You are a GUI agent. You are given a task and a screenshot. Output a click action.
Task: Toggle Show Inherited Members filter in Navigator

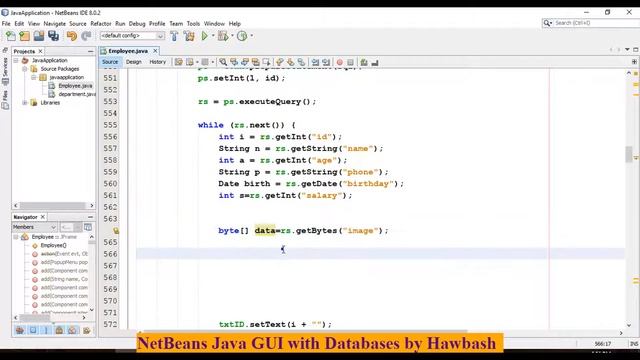pos(20,330)
